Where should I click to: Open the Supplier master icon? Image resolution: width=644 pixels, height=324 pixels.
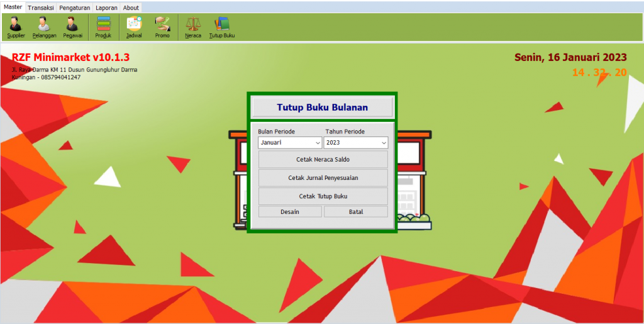tap(16, 27)
